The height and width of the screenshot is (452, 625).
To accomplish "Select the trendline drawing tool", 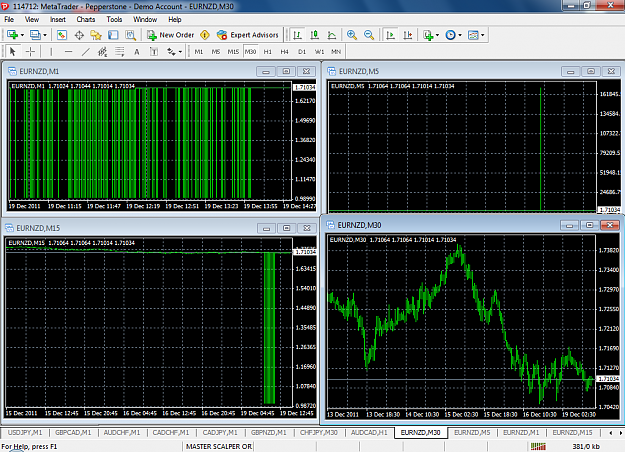I will tap(85, 51).
